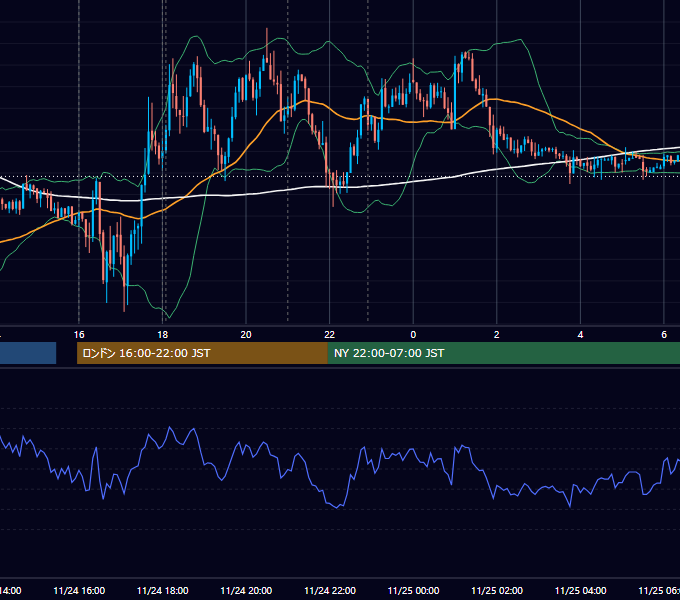Click the 11/24 18:00 date label
680x600 pixels.
pos(163,591)
